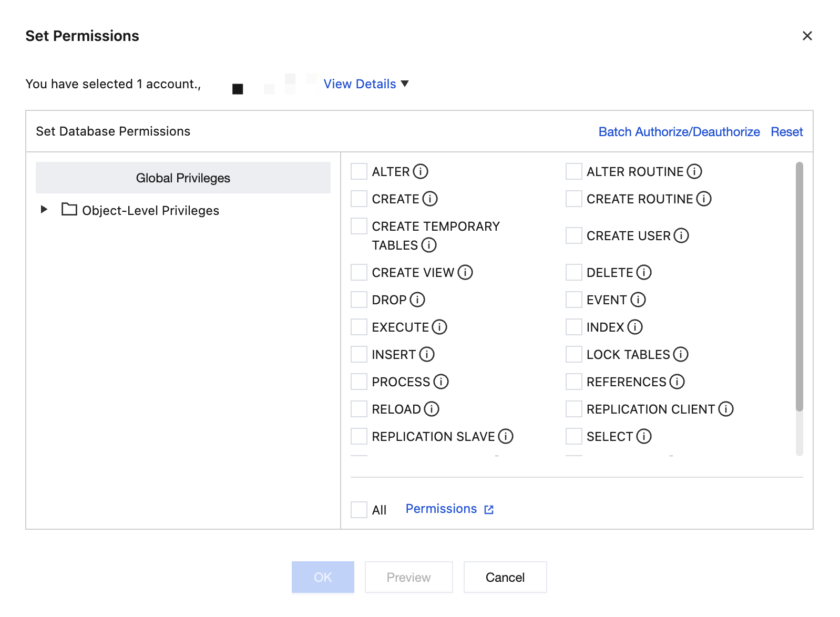This screenshot has height=617, width=840.
Task: Select Global Privileges in the left panel
Action: point(183,178)
